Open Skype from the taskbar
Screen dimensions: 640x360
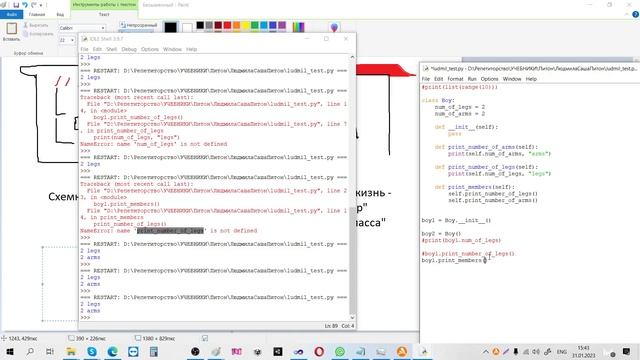click(92, 351)
